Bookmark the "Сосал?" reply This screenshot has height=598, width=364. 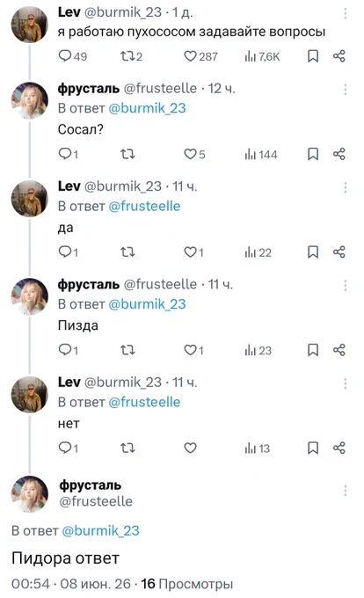pos(313,154)
